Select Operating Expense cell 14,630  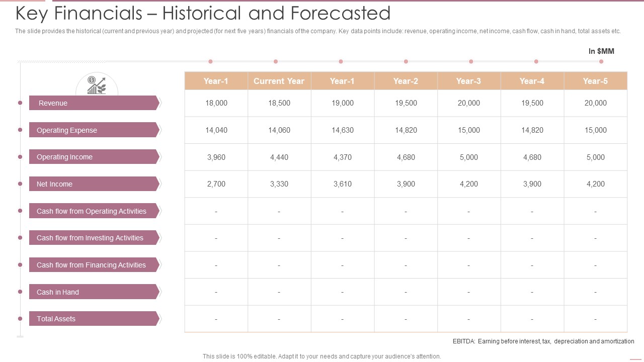pos(343,130)
